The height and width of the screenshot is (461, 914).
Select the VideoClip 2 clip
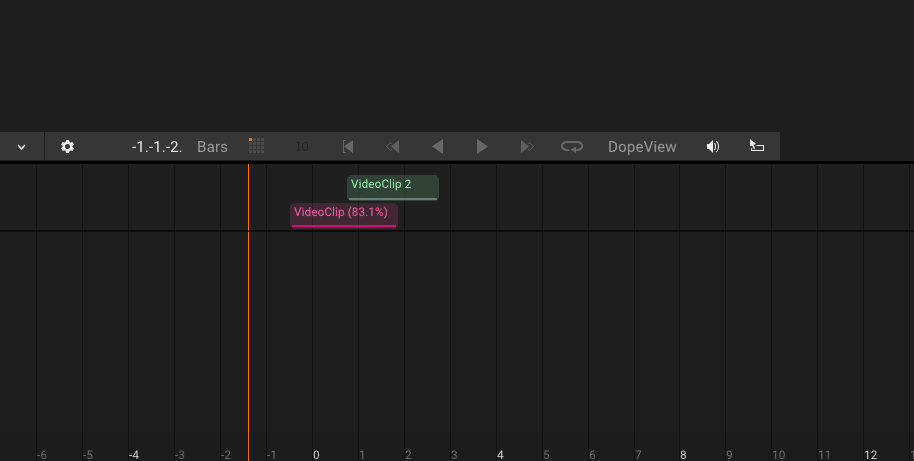(393, 188)
